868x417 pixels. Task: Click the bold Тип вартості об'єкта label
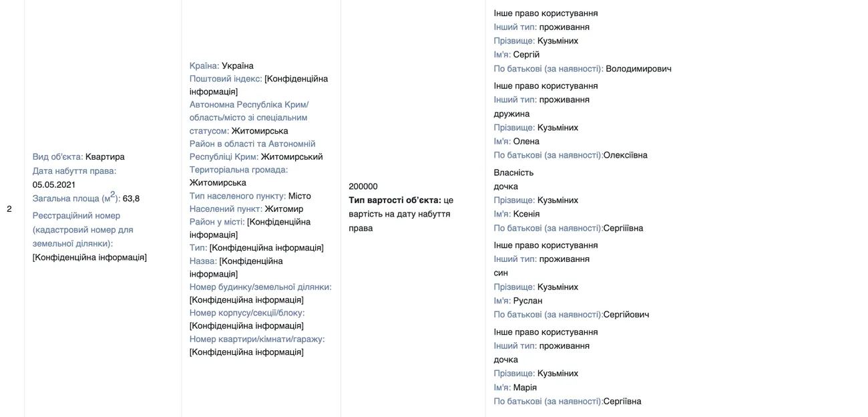click(x=395, y=200)
